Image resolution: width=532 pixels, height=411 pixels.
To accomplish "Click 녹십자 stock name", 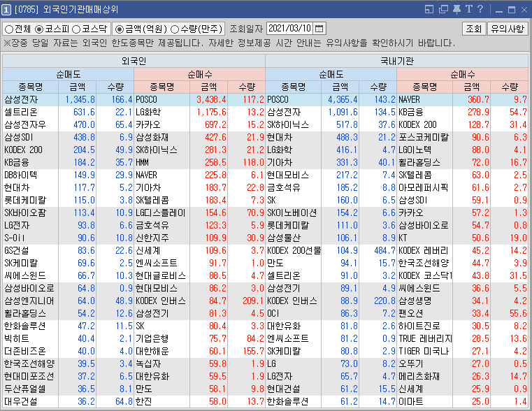I will click(148, 363).
